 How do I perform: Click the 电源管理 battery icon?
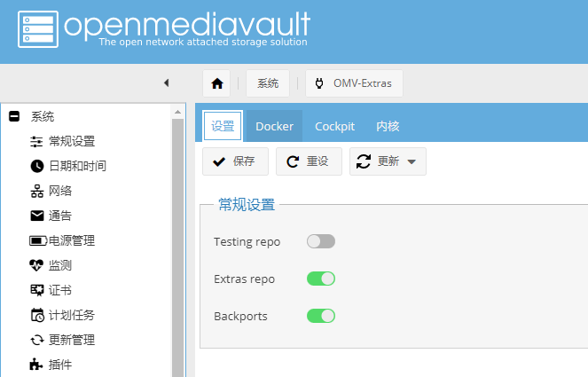[38, 240]
